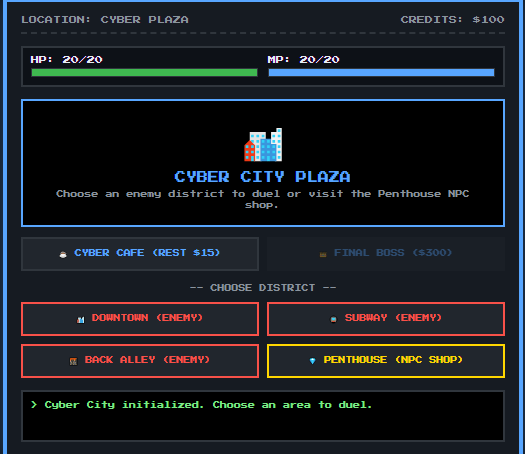Screen dimensions: 525x454
Task: Click the icon beside Final Boss
Action: (x=323, y=255)
